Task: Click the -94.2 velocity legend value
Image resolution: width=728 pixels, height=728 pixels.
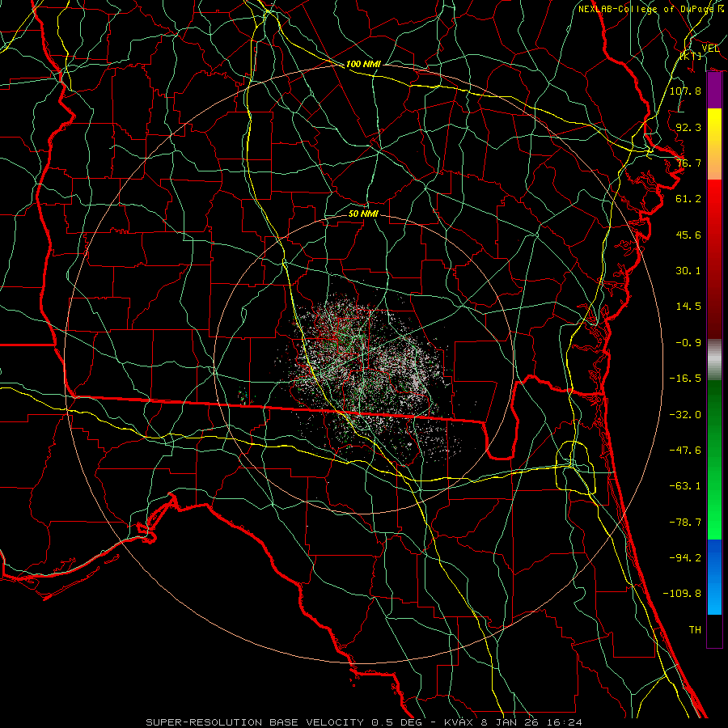Action: (x=685, y=558)
